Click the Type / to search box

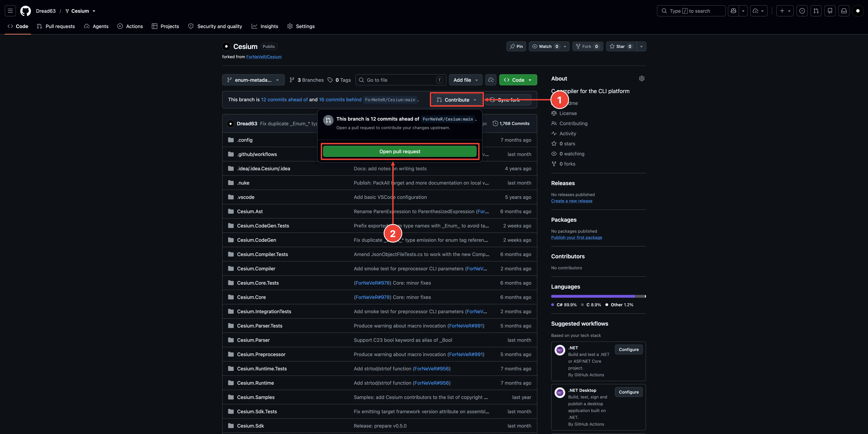pos(691,11)
